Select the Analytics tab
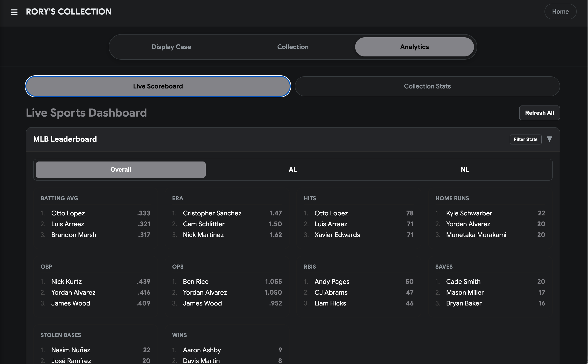This screenshot has height=364, width=588. pos(414,47)
